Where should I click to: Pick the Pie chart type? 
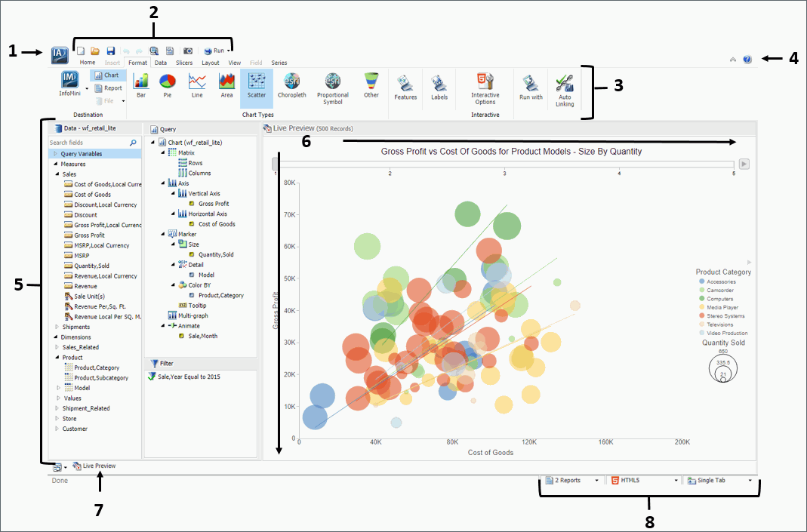coord(168,85)
